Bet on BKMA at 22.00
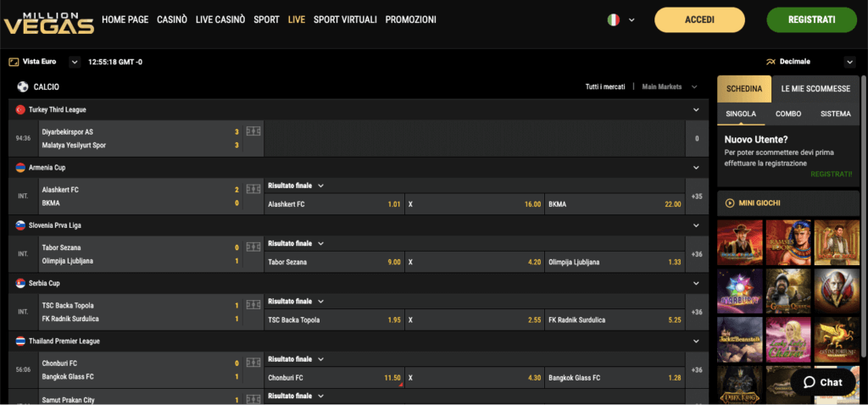 (615, 204)
